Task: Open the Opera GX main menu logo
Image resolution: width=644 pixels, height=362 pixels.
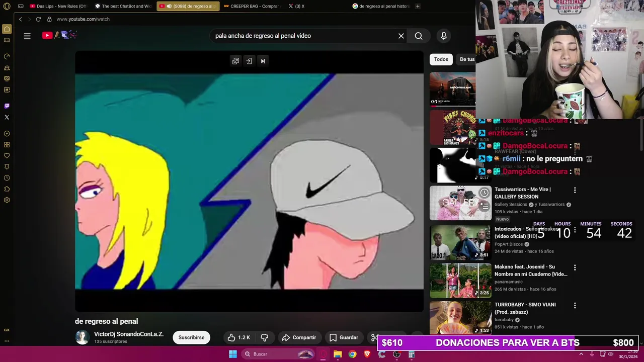Action: [x=7, y=6]
